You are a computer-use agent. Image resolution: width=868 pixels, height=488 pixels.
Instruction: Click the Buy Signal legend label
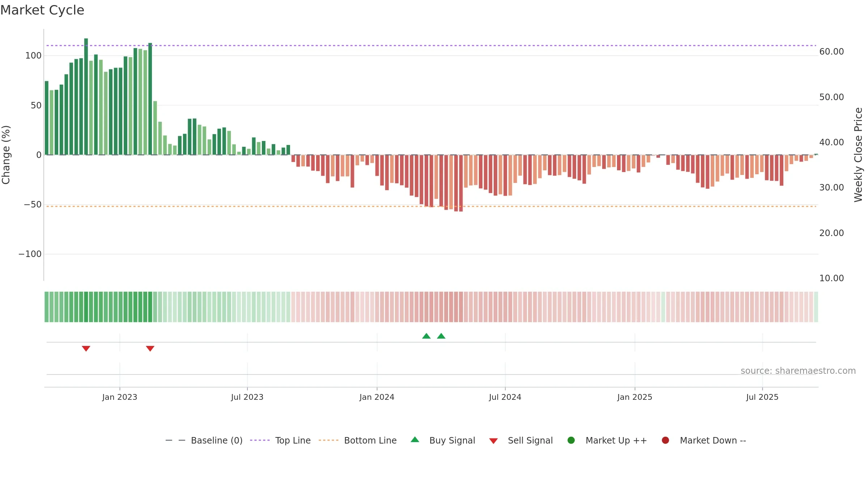(x=452, y=440)
